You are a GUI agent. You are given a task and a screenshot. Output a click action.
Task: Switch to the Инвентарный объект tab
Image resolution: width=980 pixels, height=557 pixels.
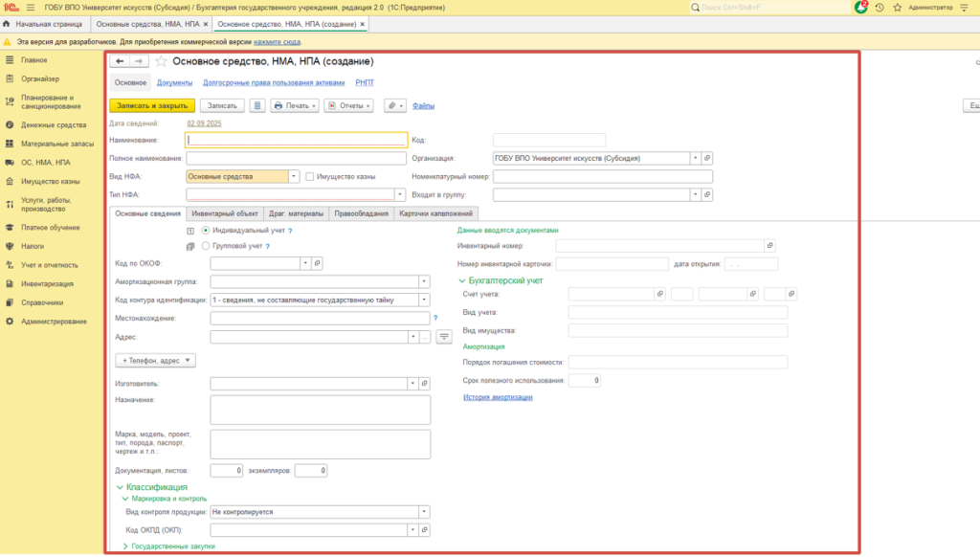coord(225,213)
